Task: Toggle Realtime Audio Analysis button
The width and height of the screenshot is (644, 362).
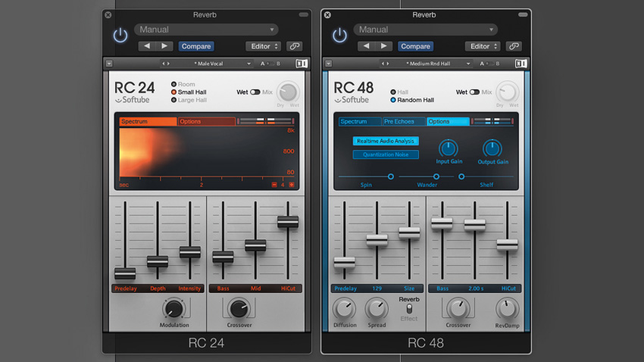Action: 386,141
